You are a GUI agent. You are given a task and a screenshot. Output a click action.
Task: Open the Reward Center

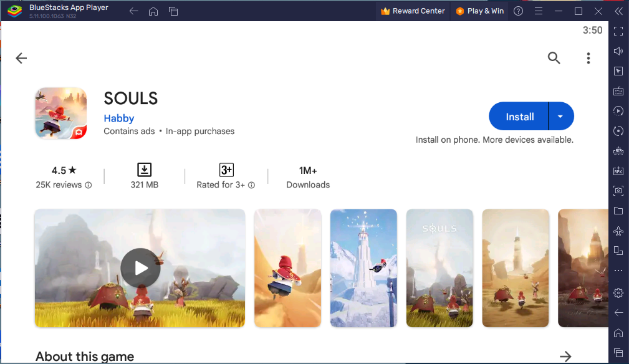click(x=413, y=11)
